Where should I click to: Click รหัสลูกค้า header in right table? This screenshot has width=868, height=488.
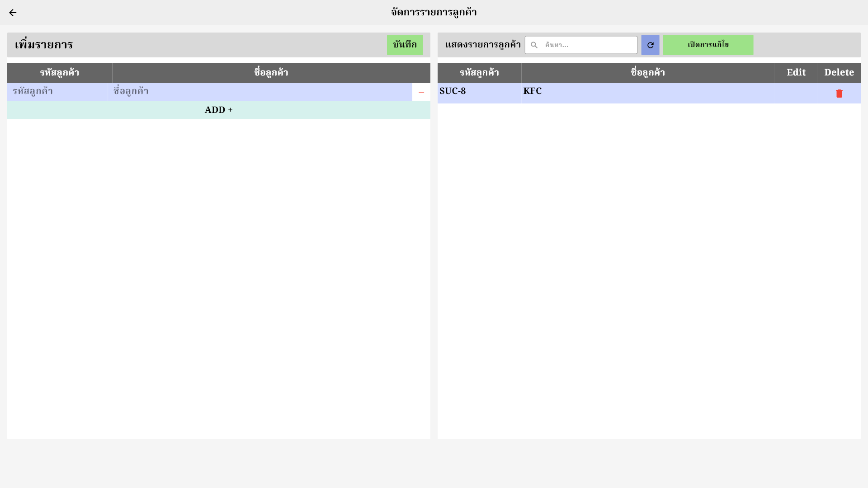click(x=479, y=73)
